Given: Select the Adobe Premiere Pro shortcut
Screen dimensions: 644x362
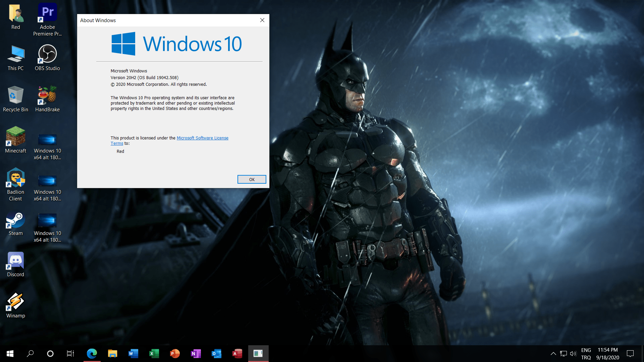Looking at the screenshot, I should click(x=47, y=19).
